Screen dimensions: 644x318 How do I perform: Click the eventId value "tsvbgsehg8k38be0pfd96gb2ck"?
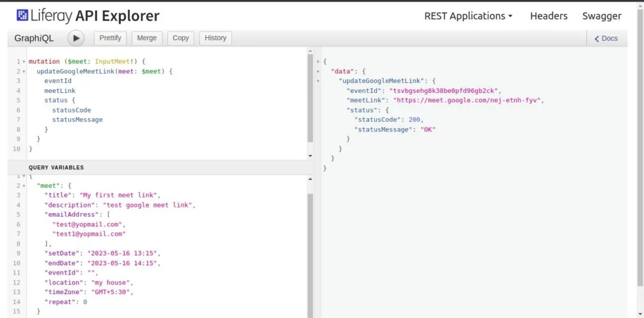coord(445,91)
